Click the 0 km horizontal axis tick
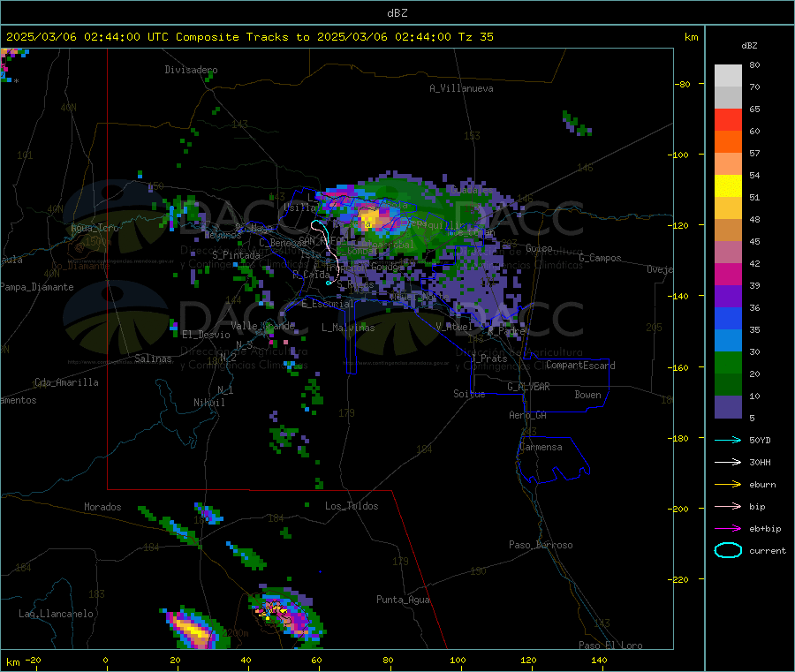Viewport: 795px width, 672px height. (x=106, y=660)
